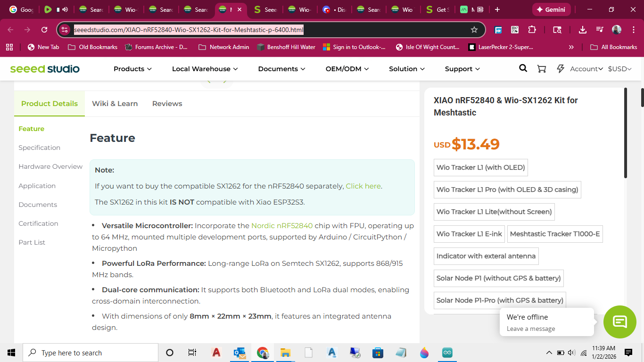Expand the Products dropdown menu
Screen dimensions: 644x362
point(132,69)
